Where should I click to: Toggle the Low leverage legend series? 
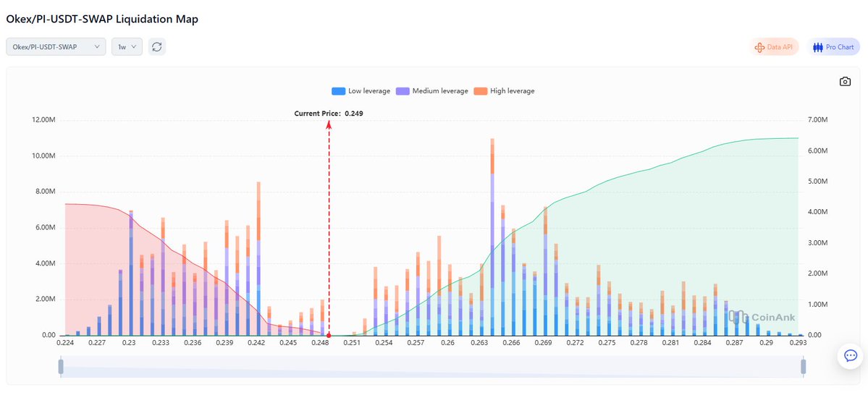pyautogui.click(x=361, y=90)
